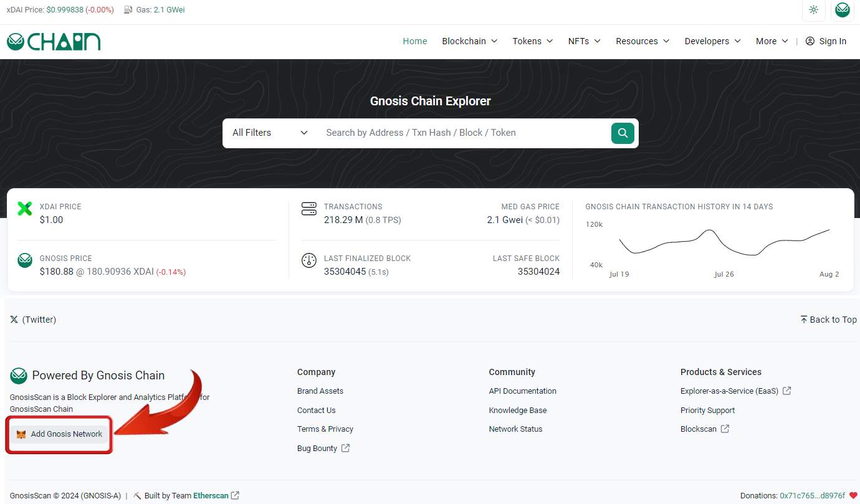Click the Gnosis Chain Explorer heading
This screenshot has width=860, height=504.
431,101
